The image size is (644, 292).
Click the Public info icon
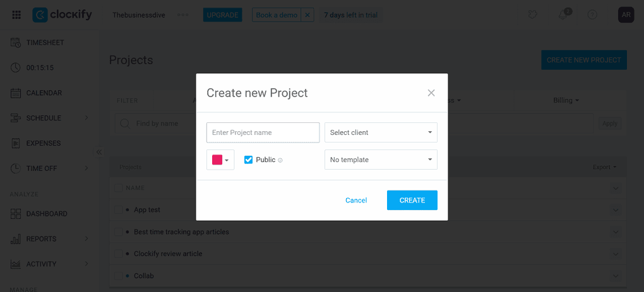280,160
